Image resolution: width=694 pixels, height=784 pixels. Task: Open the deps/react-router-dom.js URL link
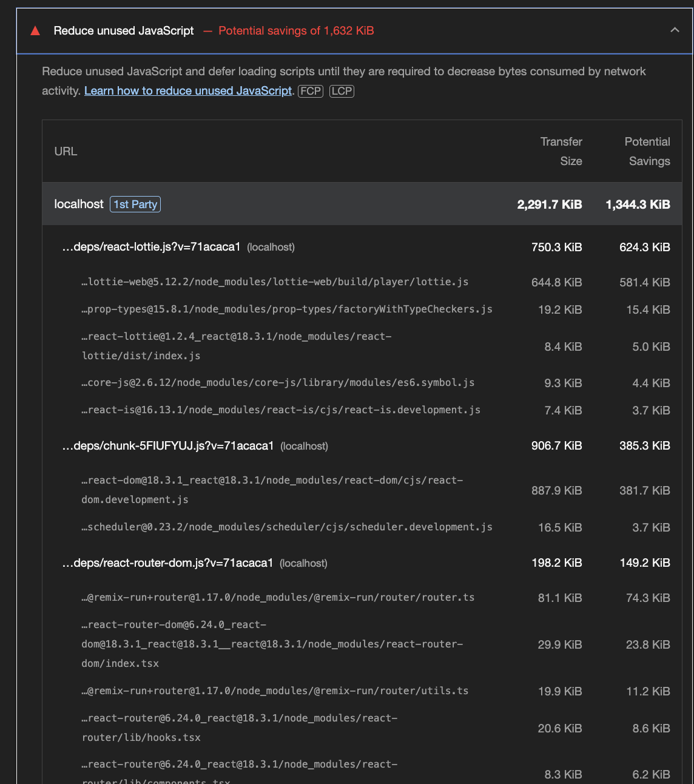point(167,563)
